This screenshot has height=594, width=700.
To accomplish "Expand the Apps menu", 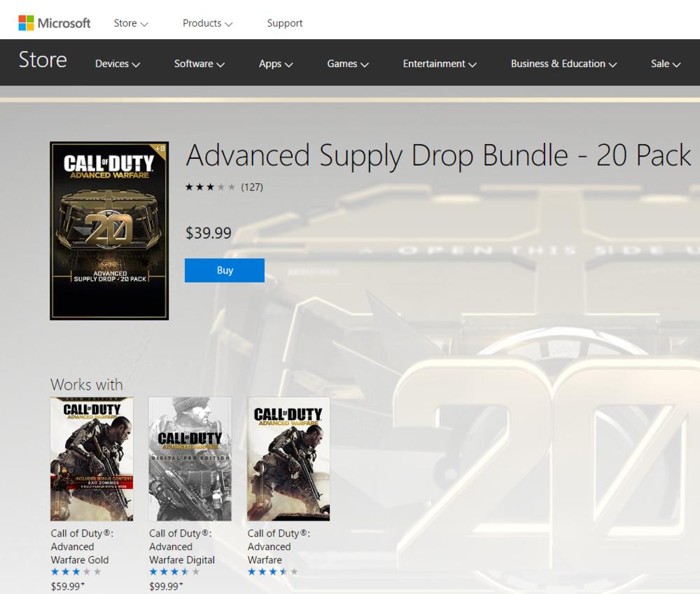I will [276, 64].
